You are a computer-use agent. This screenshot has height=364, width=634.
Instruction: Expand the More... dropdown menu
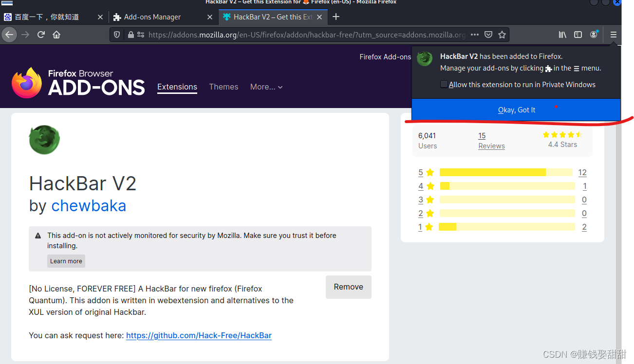click(x=266, y=87)
